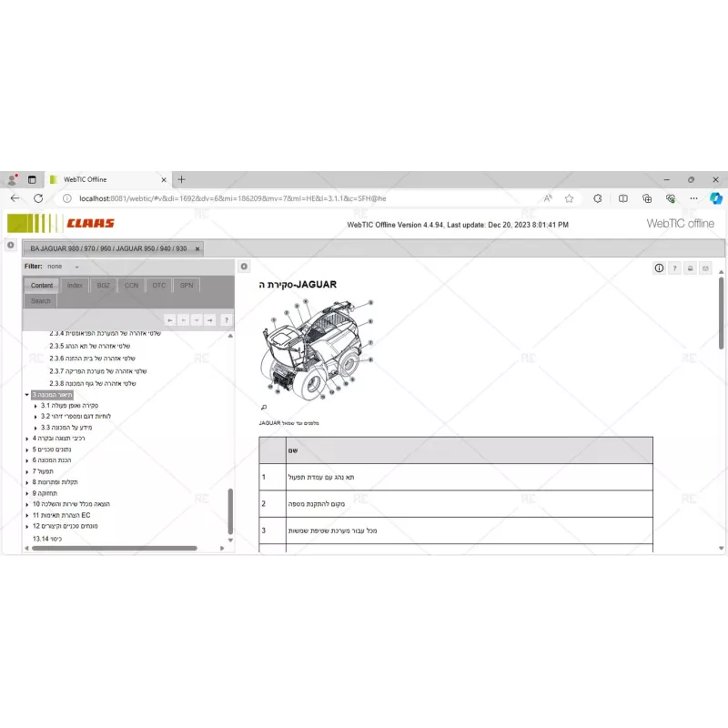Select the Search tab
This screenshot has width=728, height=728.
[x=39, y=300]
